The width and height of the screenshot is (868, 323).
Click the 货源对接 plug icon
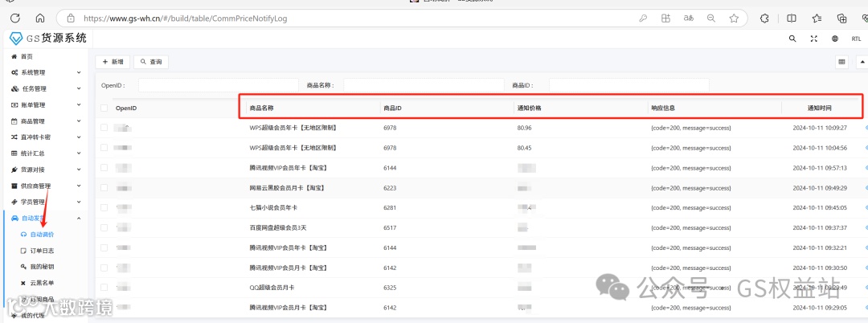click(14, 170)
